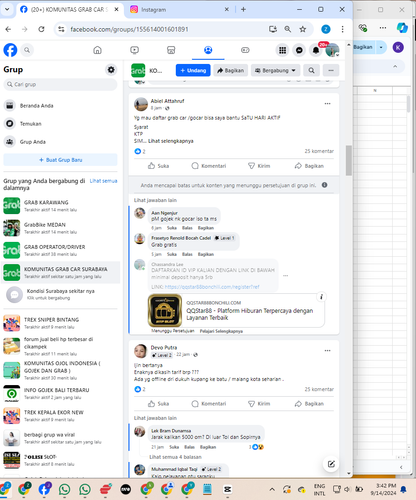The image size is (416, 500).
Task: Open the Grup settings gear icon
Action: point(111,70)
